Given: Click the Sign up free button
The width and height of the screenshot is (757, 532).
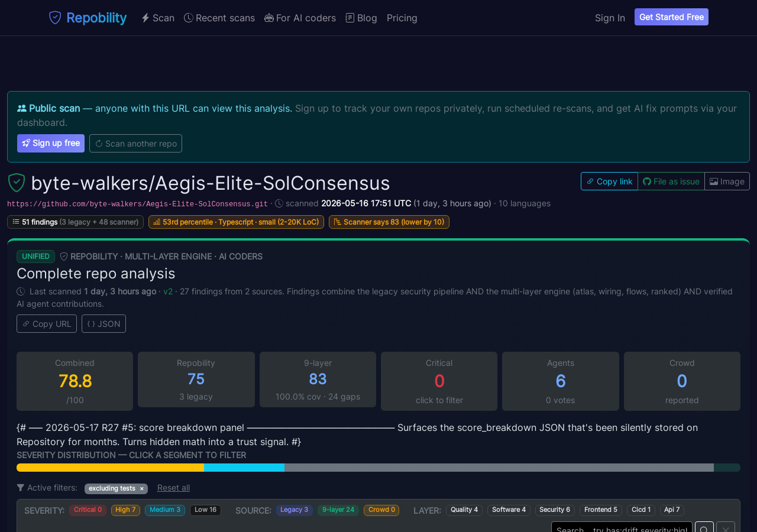Looking at the screenshot, I should [x=51, y=143].
